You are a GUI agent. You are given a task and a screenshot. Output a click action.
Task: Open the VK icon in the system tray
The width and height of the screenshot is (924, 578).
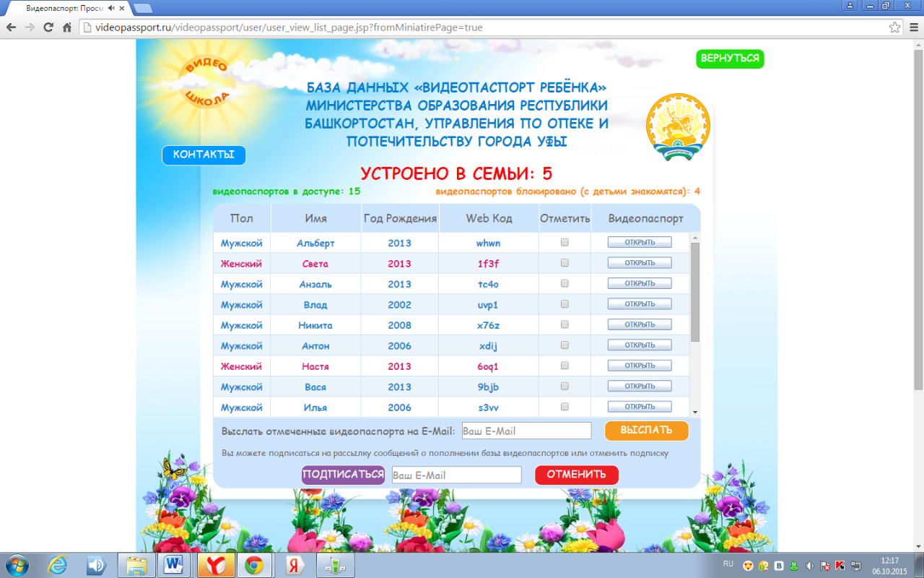click(779, 566)
